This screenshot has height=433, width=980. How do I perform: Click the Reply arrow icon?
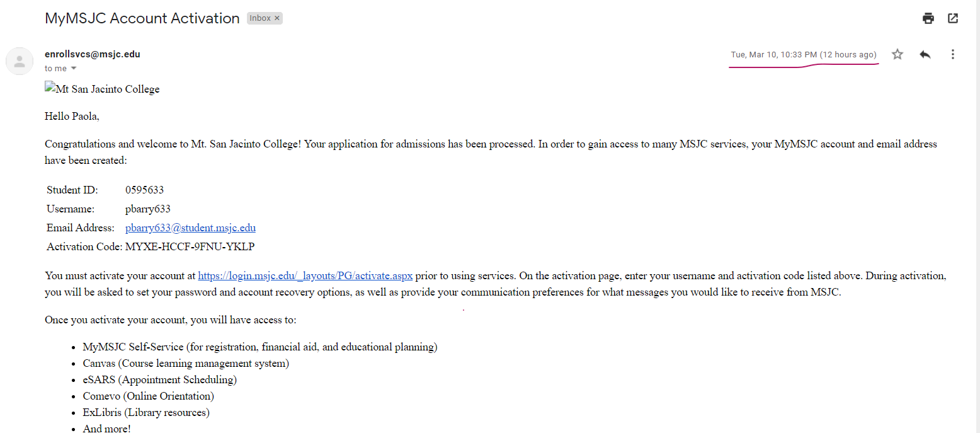[925, 54]
